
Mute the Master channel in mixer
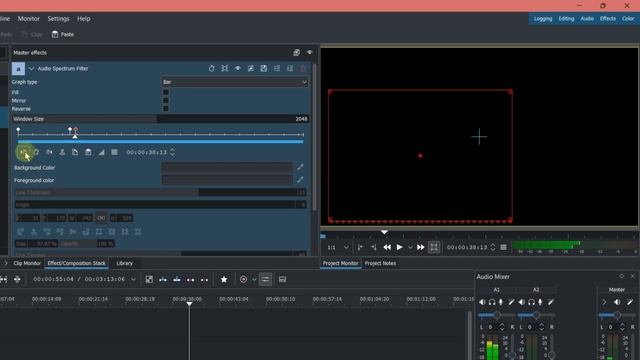(617, 302)
